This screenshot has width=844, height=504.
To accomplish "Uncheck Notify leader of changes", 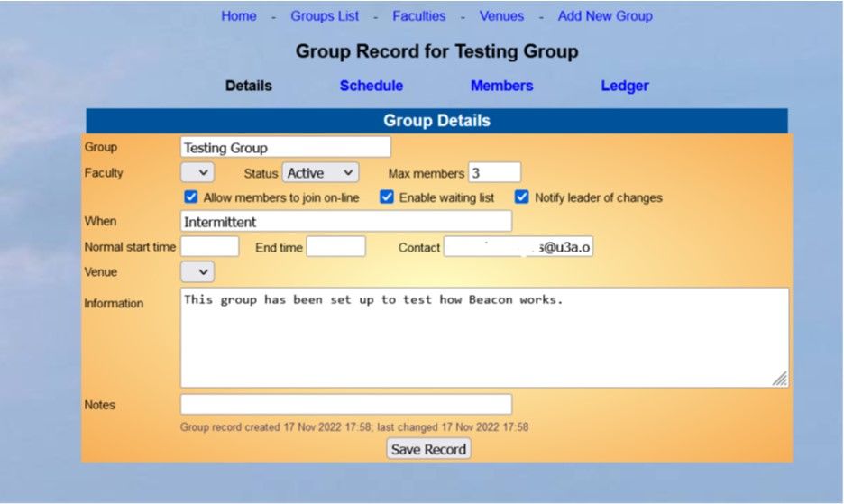I will pyautogui.click(x=522, y=197).
